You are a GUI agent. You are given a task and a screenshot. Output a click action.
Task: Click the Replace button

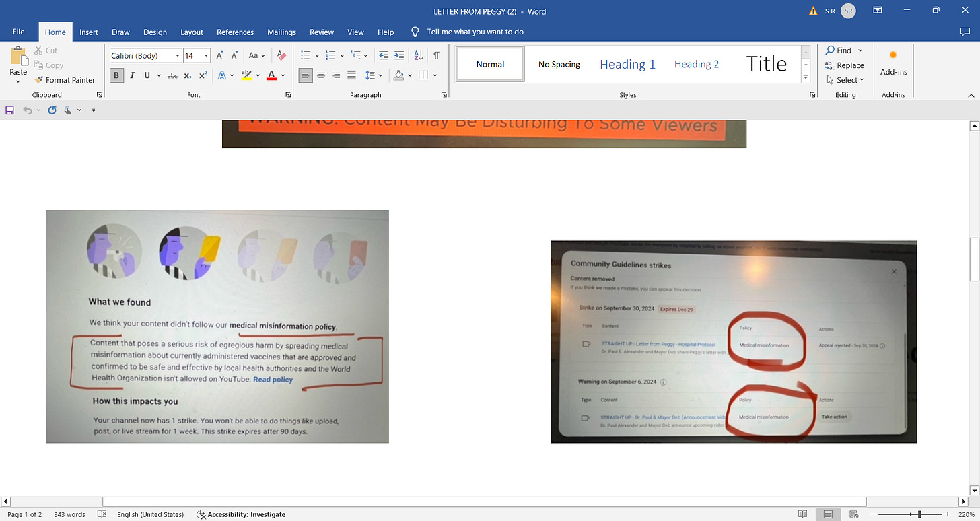pos(845,65)
